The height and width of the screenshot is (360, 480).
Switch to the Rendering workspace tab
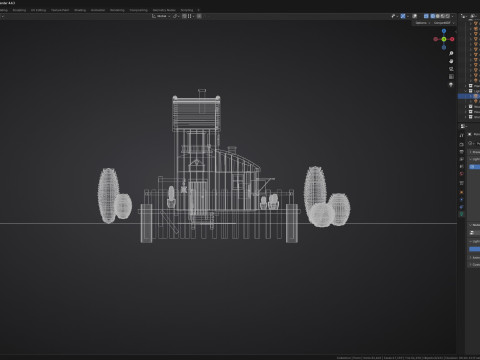pos(117,10)
